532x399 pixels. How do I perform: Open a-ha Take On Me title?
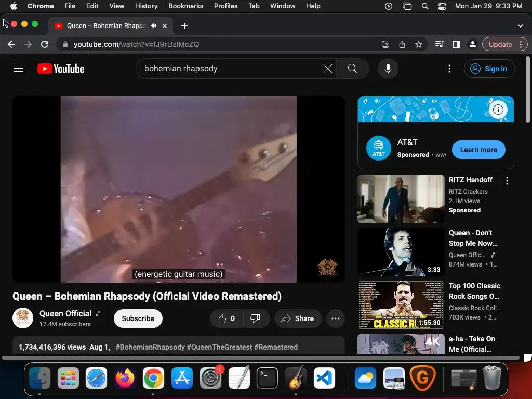click(472, 344)
